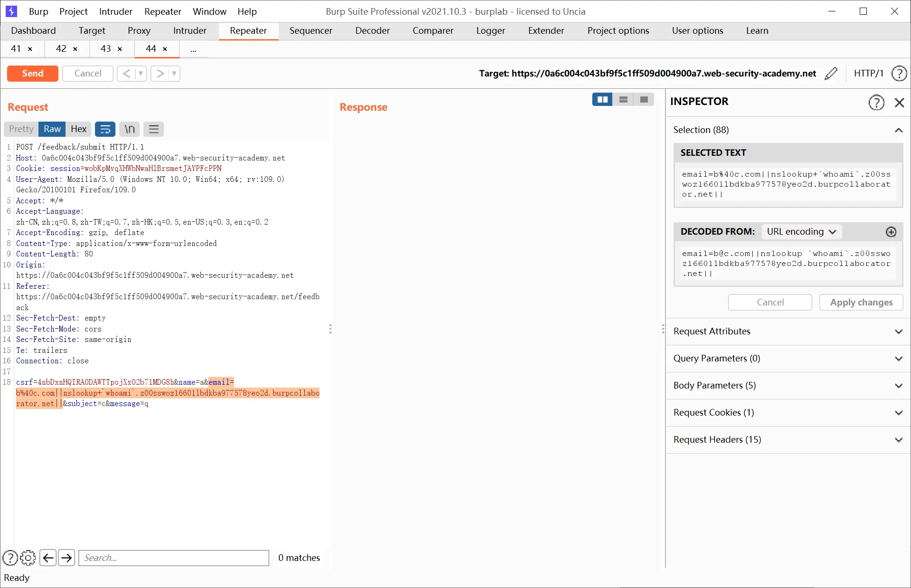This screenshot has height=588, width=911.
Task: Select side-by-side layout view
Action: (x=602, y=100)
